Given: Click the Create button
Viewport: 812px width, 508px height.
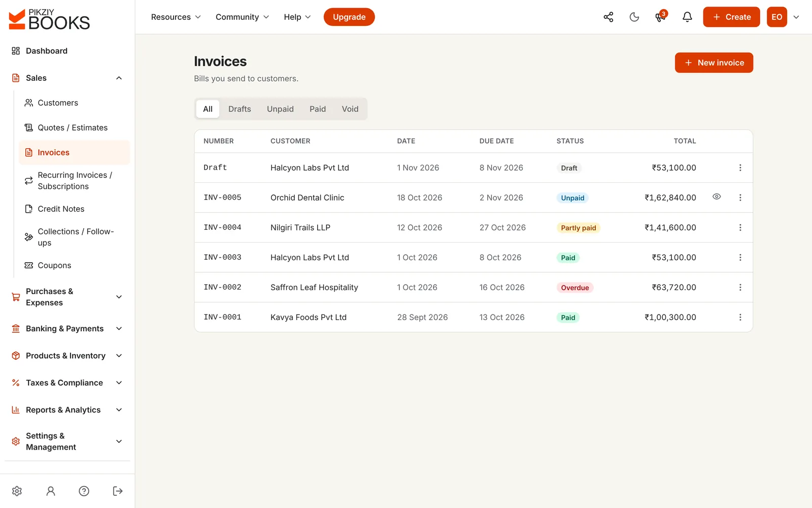Looking at the screenshot, I should (x=731, y=17).
